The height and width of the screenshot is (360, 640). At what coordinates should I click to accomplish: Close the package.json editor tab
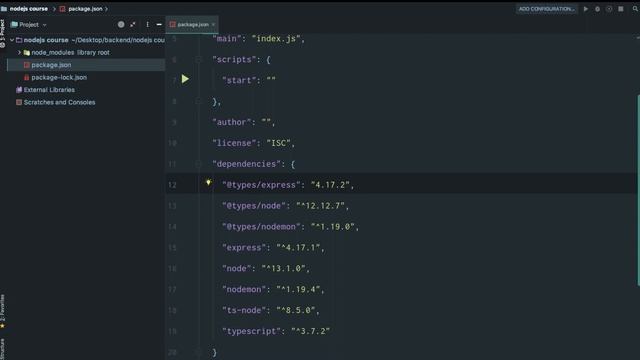point(213,24)
